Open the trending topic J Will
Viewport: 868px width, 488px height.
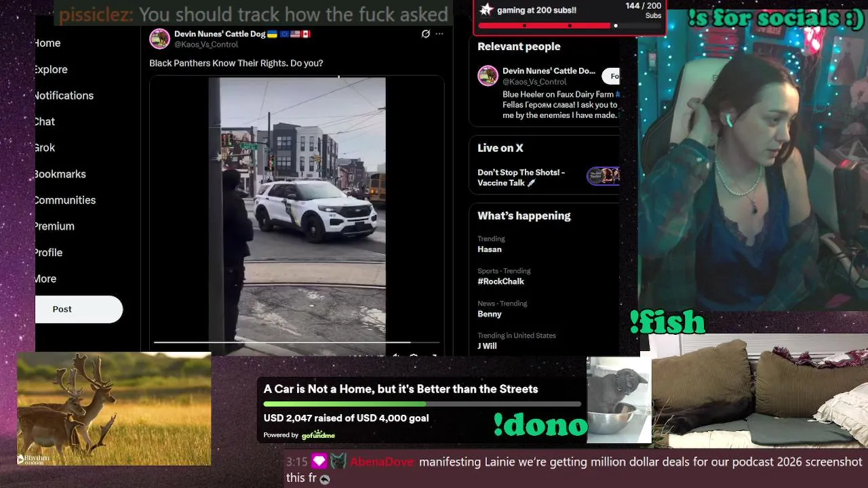(487, 346)
